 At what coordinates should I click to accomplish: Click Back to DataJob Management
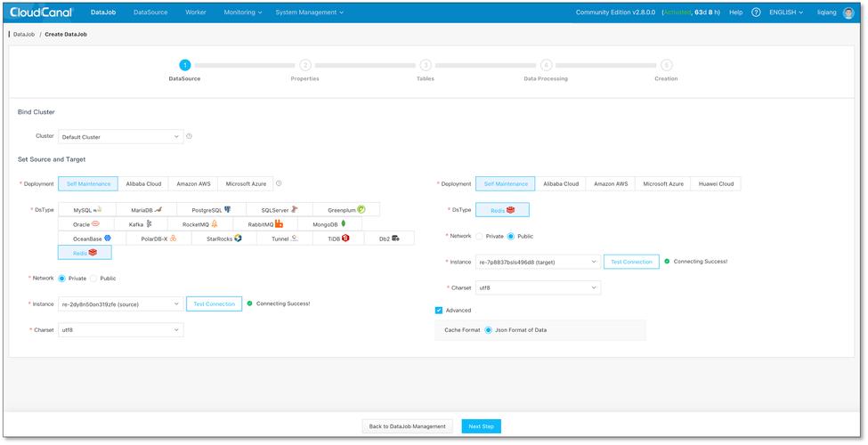pyautogui.click(x=408, y=426)
